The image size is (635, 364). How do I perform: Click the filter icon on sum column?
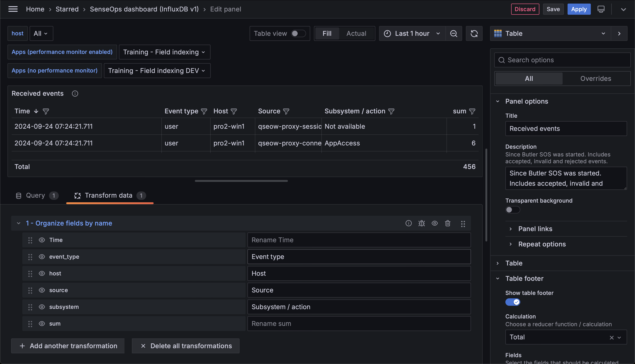(x=472, y=111)
